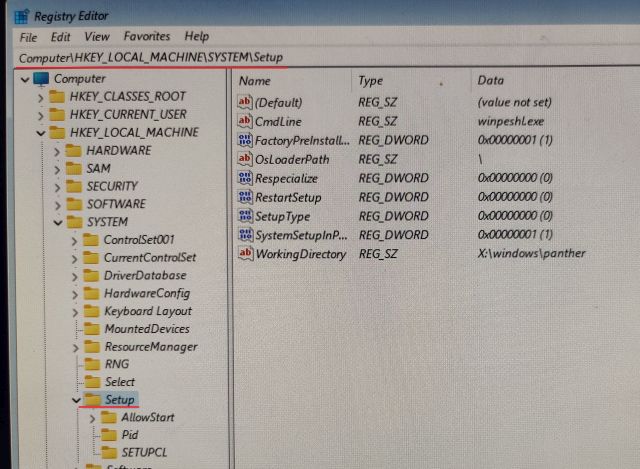
Task: Click the Computer monitor icon in tree
Action: [41, 79]
